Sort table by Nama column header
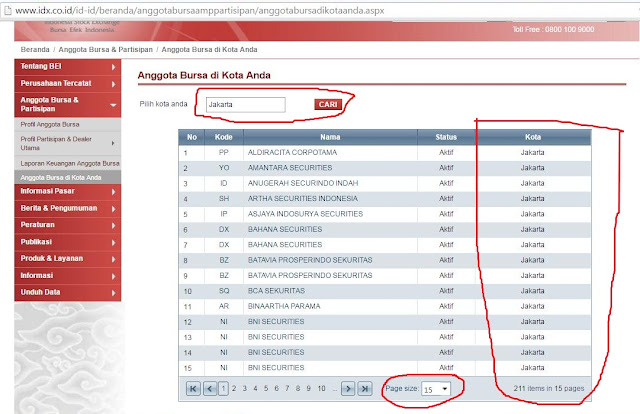 click(330, 137)
